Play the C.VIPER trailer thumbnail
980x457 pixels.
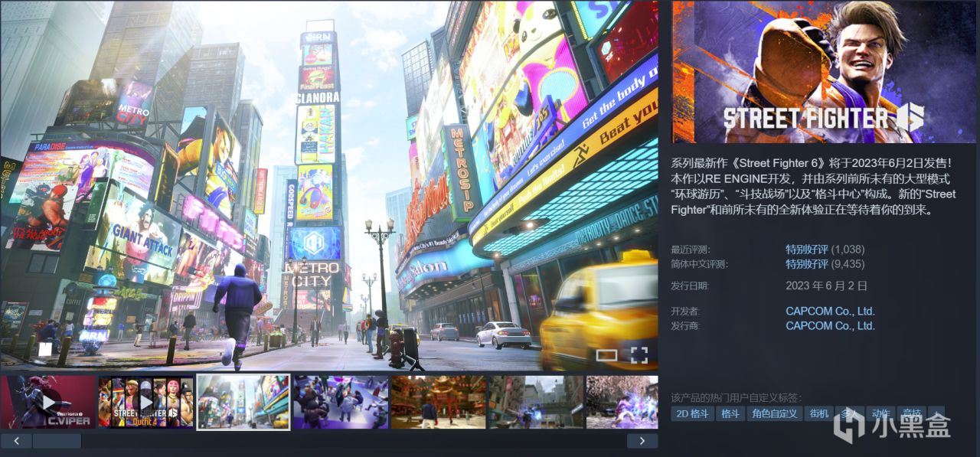(48, 402)
